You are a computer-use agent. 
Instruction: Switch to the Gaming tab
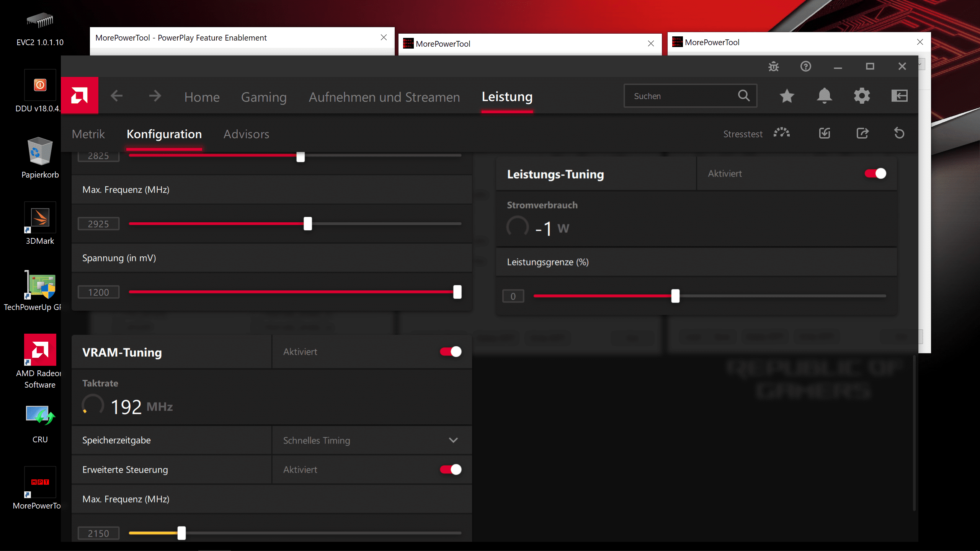(x=264, y=97)
